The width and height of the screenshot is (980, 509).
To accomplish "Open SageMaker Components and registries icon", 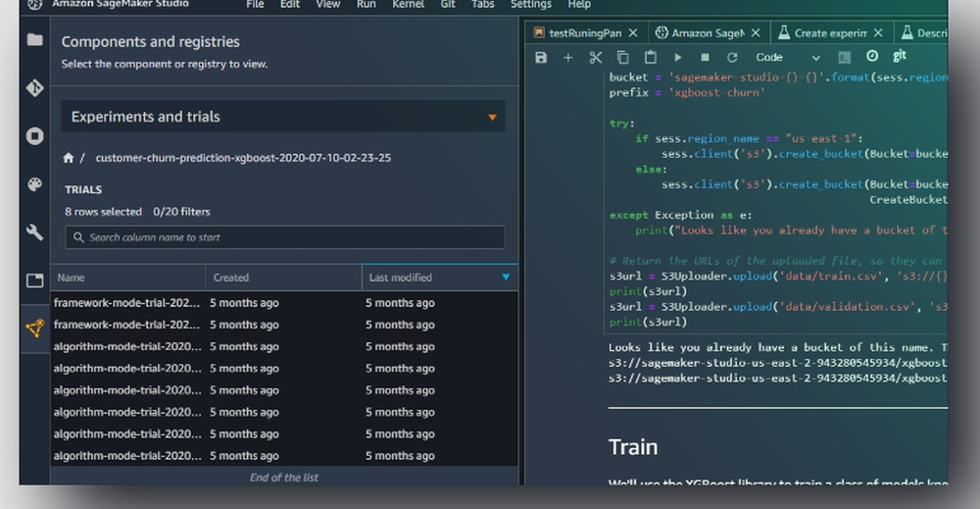I will (x=35, y=328).
